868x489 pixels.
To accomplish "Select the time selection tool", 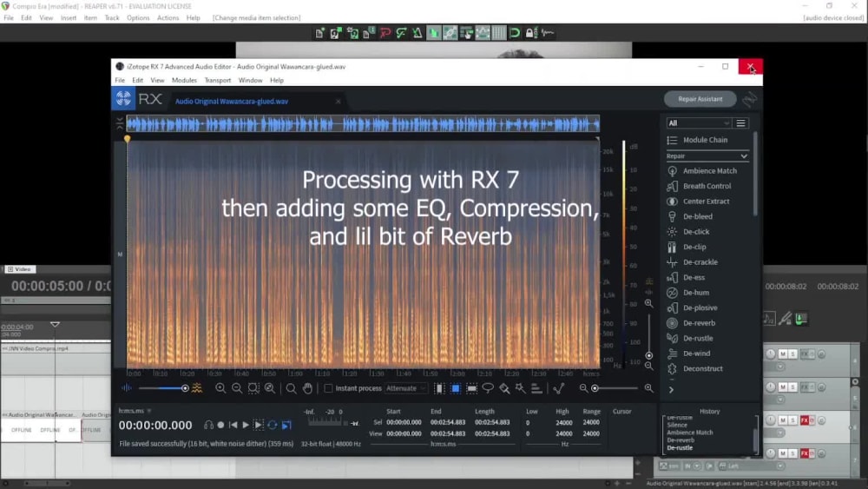I will pos(439,388).
